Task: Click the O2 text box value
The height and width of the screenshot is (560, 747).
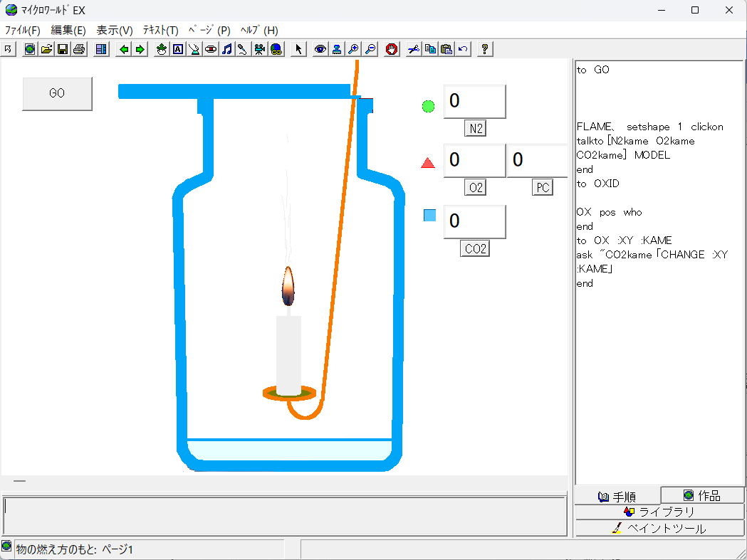Action: pyautogui.click(x=474, y=161)
